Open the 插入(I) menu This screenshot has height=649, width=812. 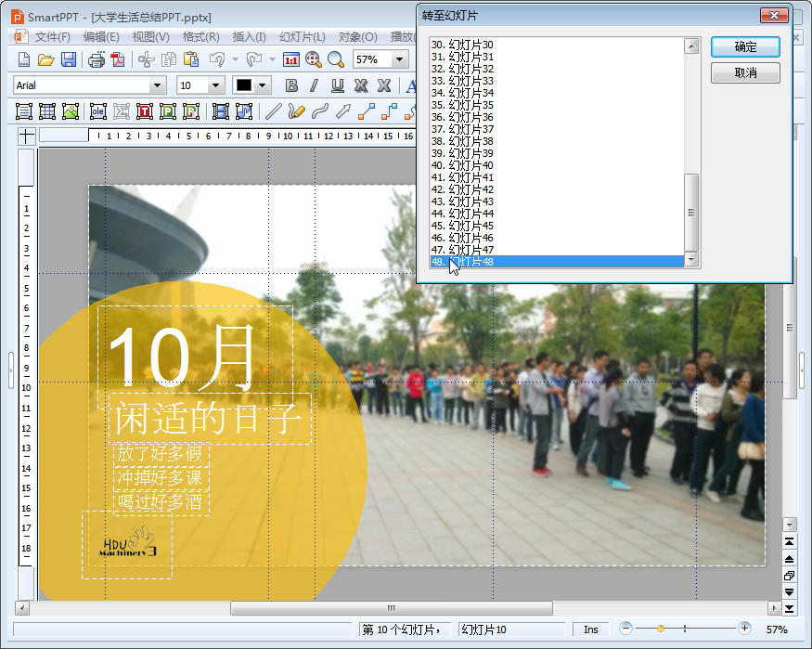click(x=249, y=37)
